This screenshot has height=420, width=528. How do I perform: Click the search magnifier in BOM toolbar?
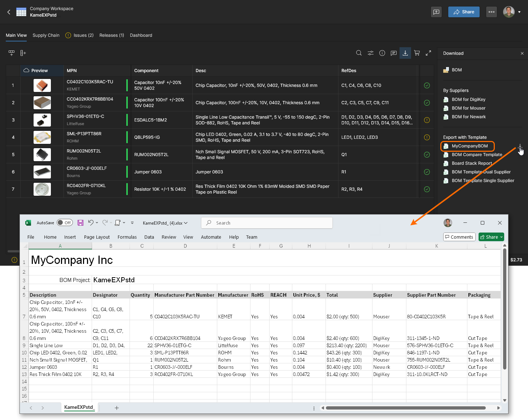(x=359, y=53)
